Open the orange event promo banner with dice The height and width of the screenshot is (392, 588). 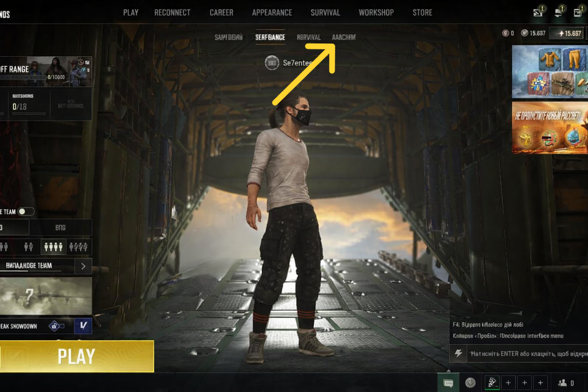coord(550,127)
